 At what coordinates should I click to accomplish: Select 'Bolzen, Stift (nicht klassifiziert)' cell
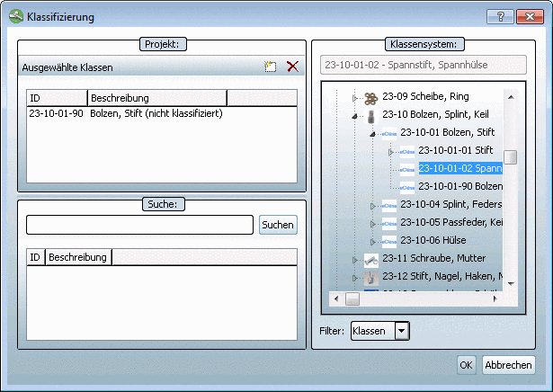click(x=156, y=113)
